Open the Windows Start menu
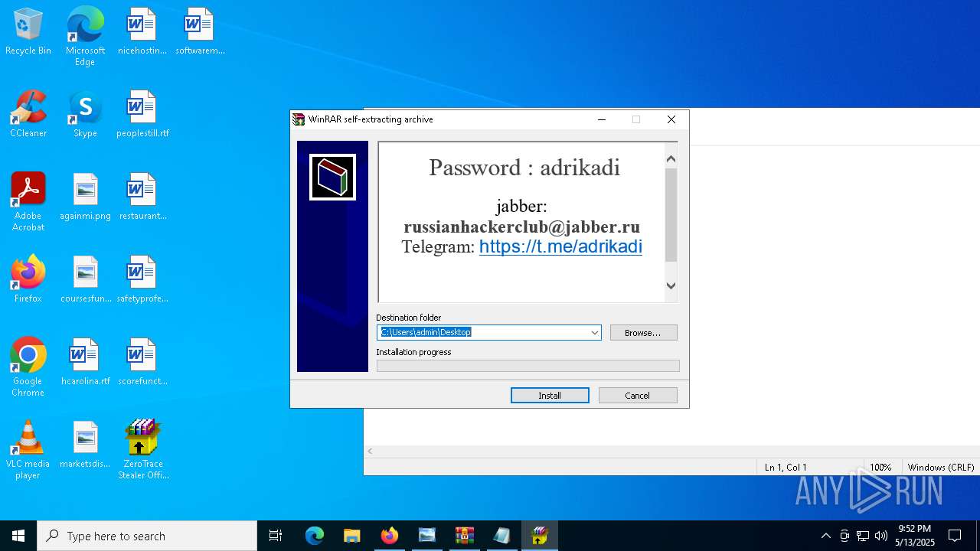Screen dimensions: 980x551 pyautogui.click(x=18, y=536)
